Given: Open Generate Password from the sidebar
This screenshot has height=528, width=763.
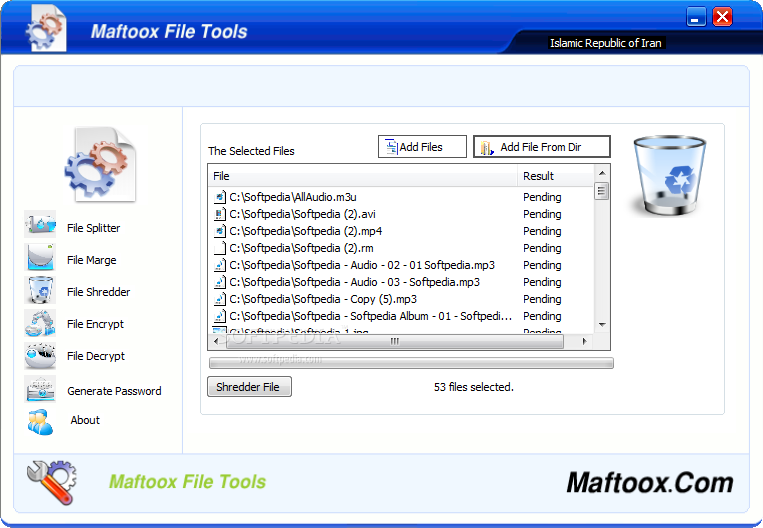Looking at the screenshot, I should (x=114, y=391).
